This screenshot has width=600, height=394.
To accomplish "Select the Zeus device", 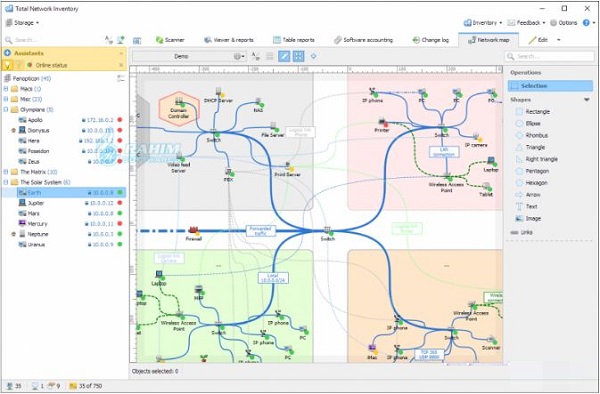I will [71, 161].
